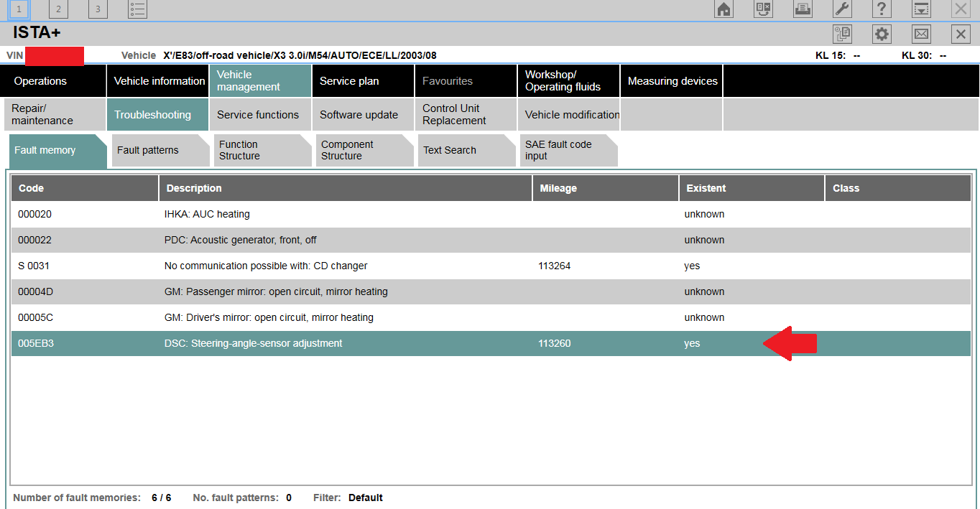Open the Service plan menu
The height and width of the screenshot is (509, 980).
click(x=364, y=81)
